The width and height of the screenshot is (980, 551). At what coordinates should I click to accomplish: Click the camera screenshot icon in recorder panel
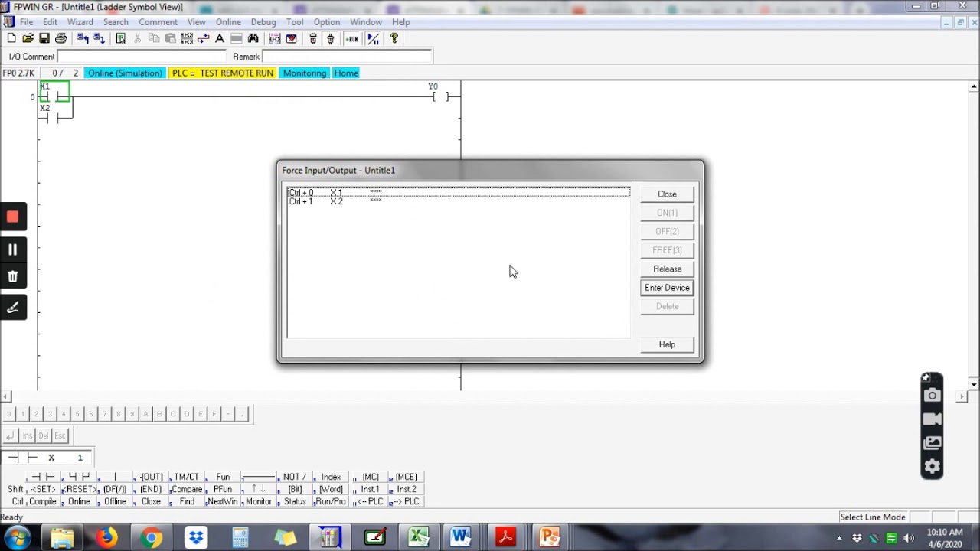click(x=932, y=395)
